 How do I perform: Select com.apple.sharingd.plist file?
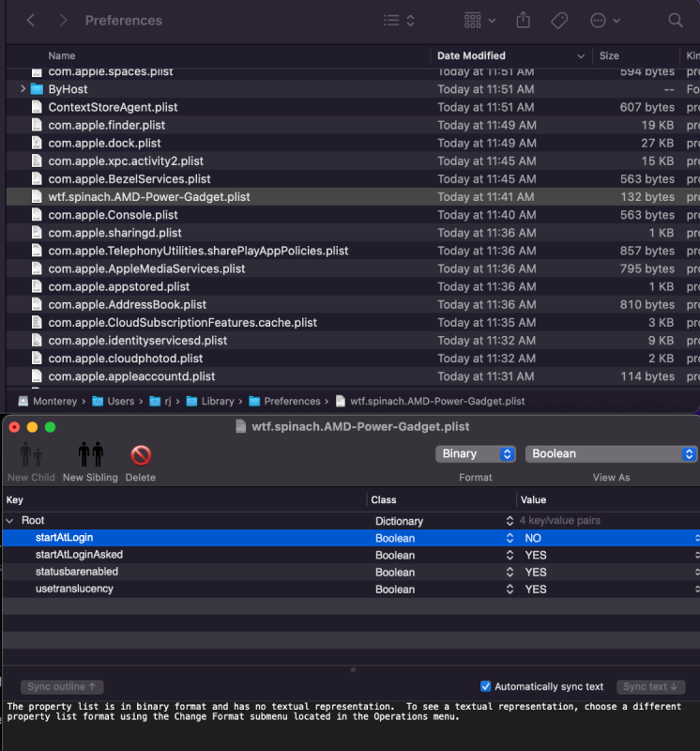point(114,233)
